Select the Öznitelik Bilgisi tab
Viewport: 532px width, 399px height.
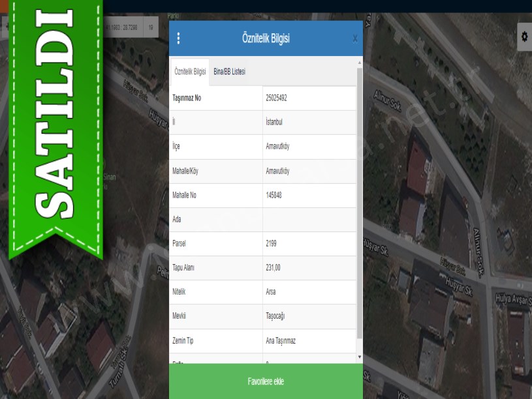tap(190, 72)
